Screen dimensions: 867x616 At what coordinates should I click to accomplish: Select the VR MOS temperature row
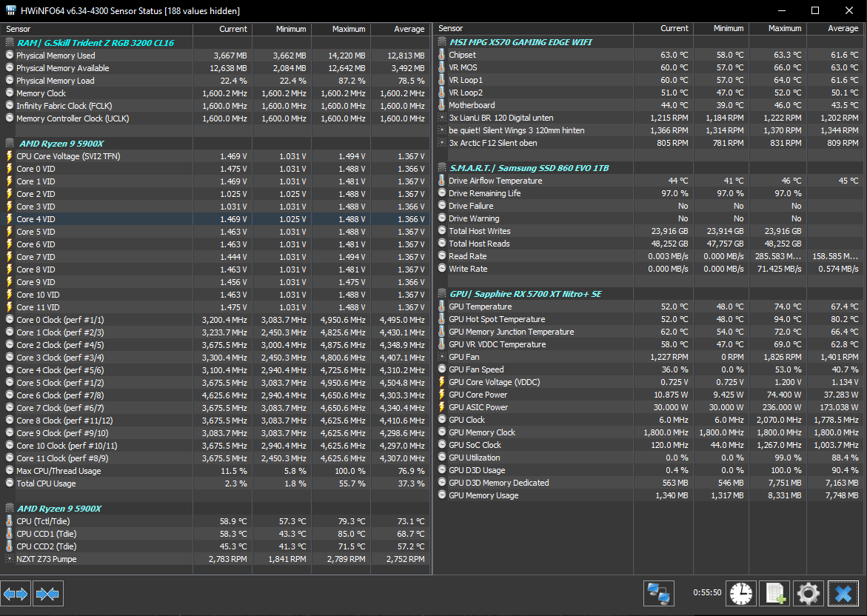point(649,67)
